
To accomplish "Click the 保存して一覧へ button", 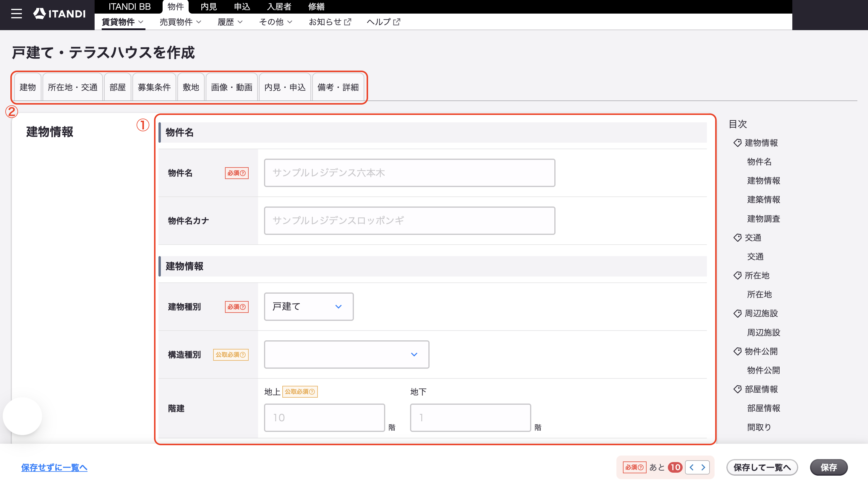I will 762,467.
